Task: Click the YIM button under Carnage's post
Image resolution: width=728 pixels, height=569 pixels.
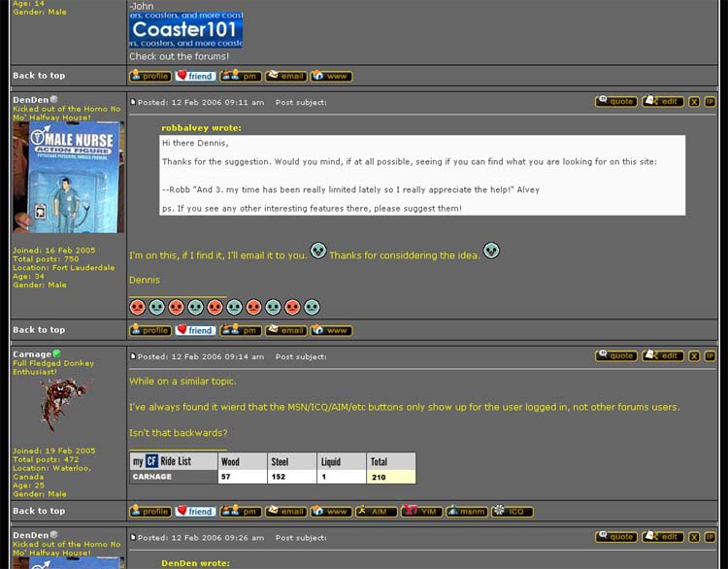Action: 422,511
